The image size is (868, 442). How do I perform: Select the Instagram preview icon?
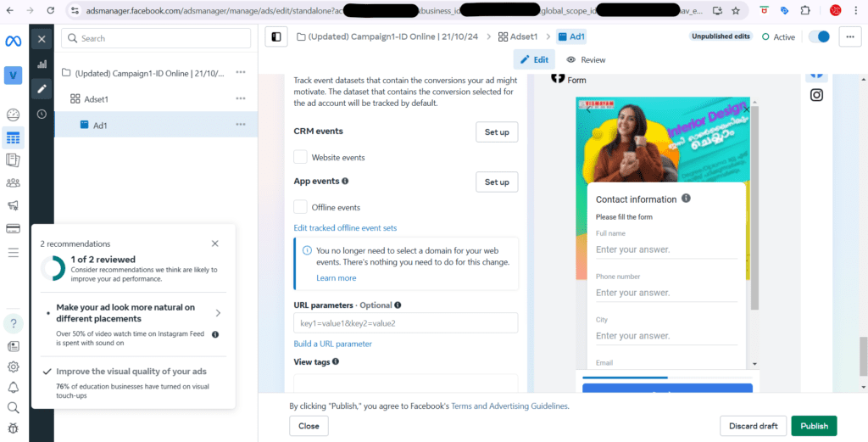point(816,95)
